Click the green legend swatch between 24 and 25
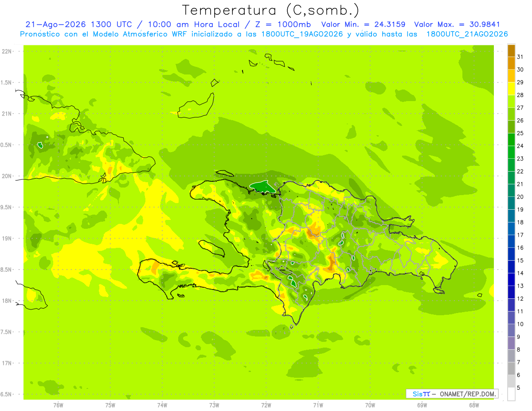The width and height of the screenshot is (532, 411). pos(511,140)
